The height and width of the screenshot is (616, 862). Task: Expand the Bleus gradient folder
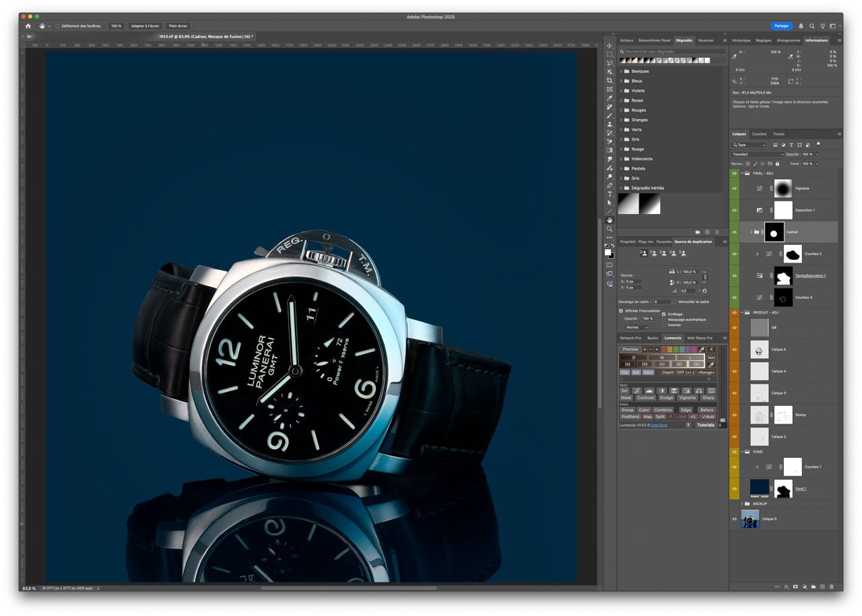621,81
